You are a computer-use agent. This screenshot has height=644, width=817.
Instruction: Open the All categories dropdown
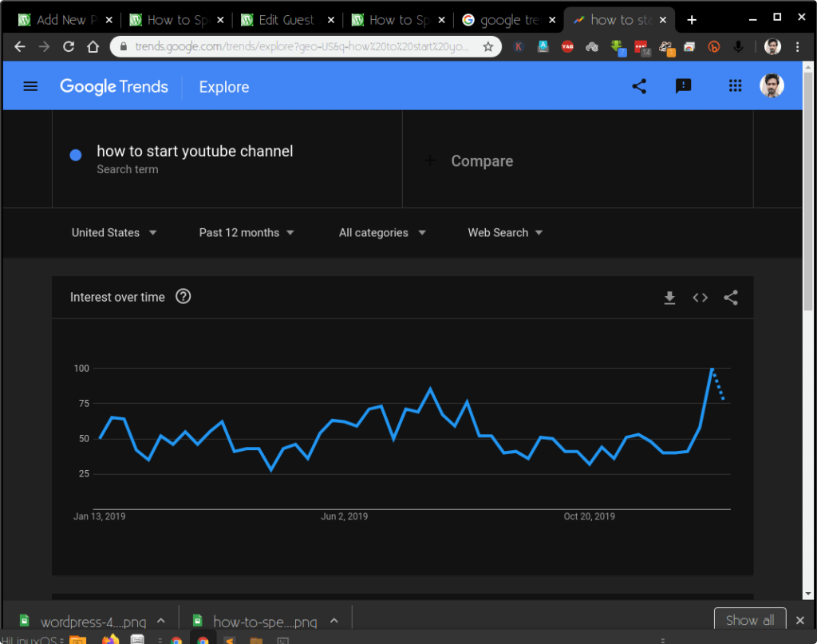[382, 232]
